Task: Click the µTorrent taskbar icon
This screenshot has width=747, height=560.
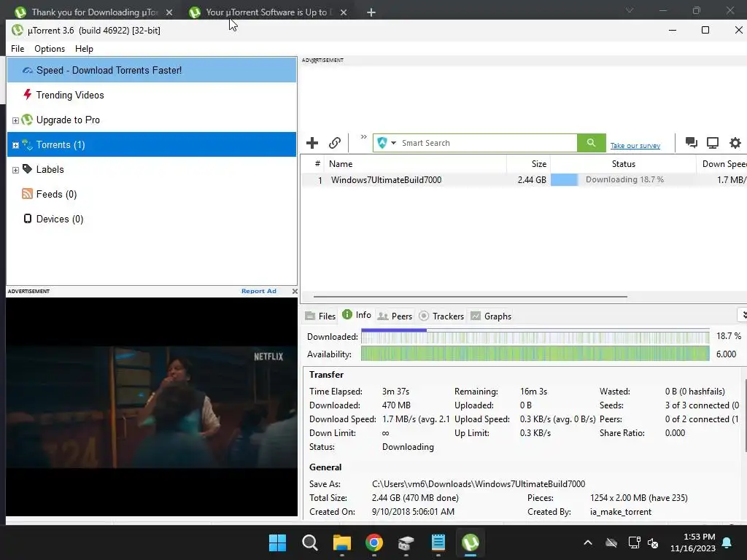Action: tap(471, 542)
